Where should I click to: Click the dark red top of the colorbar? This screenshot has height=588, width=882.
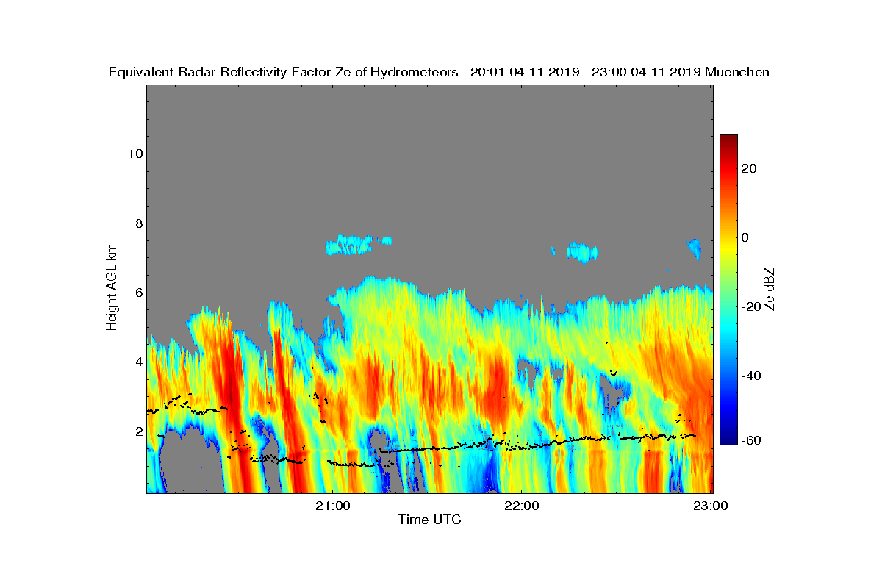click(728, 140)
